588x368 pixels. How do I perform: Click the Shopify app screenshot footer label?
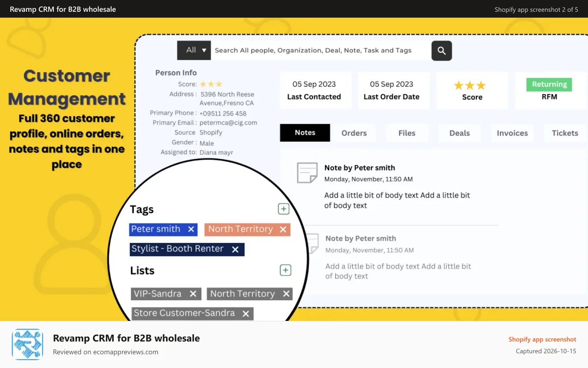click(x=542, y=340)
